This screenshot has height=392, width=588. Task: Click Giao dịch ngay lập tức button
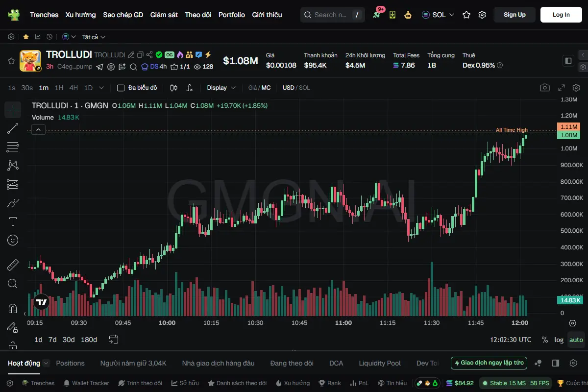(489, 363)
